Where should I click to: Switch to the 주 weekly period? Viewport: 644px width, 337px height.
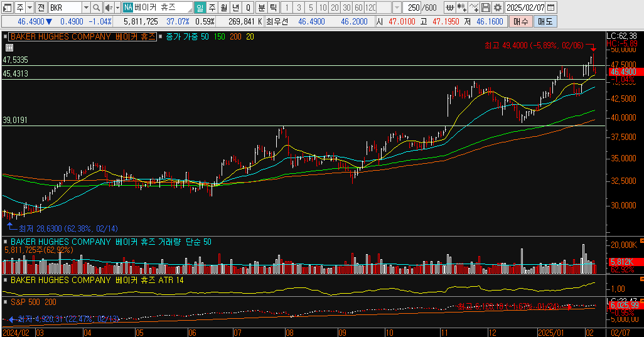212,8
